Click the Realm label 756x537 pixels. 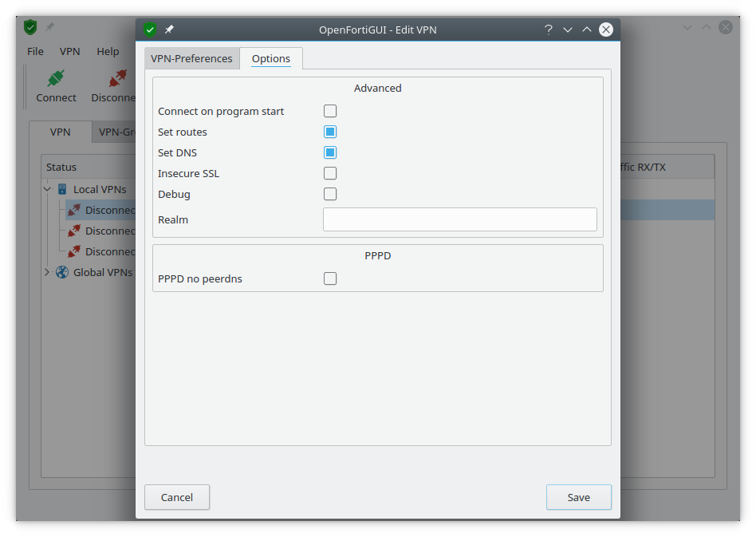pos(173,219)
